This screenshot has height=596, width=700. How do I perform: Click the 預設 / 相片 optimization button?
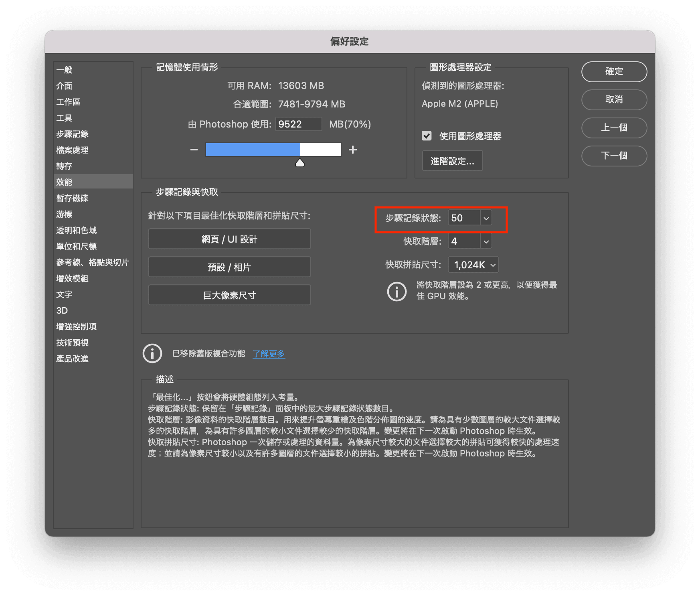[229, 267]
